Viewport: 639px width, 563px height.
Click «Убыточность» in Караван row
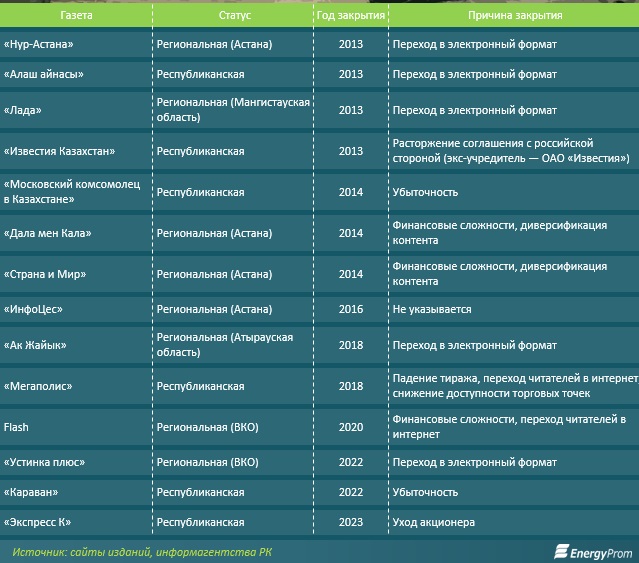425,492
